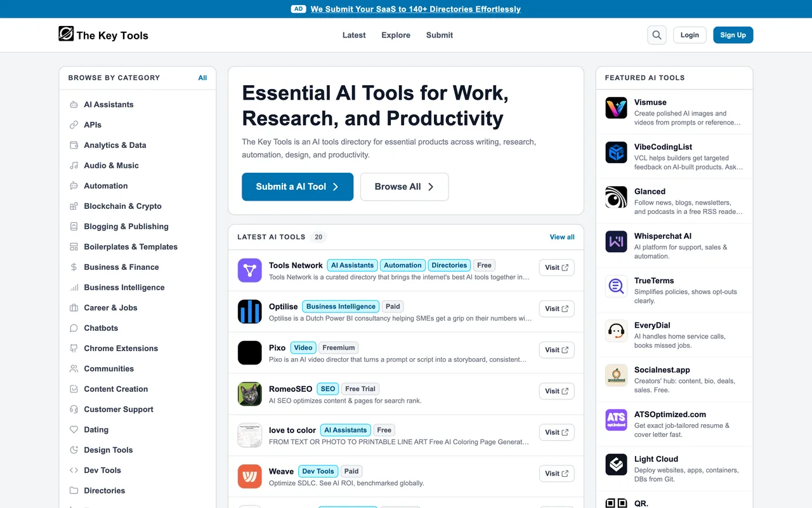Screen dimensions: 812x508
Task: Click Visit button for RomeoSEO
Action: 557,391
